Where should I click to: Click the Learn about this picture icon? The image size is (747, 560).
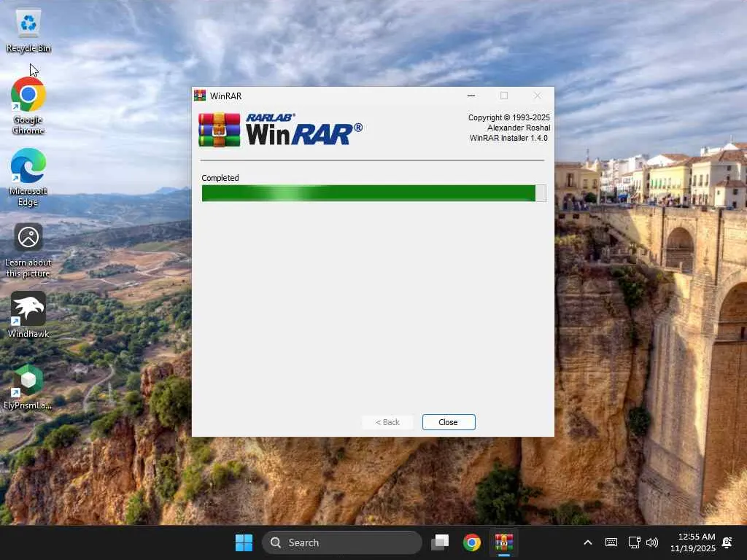[x=28, y=251]
